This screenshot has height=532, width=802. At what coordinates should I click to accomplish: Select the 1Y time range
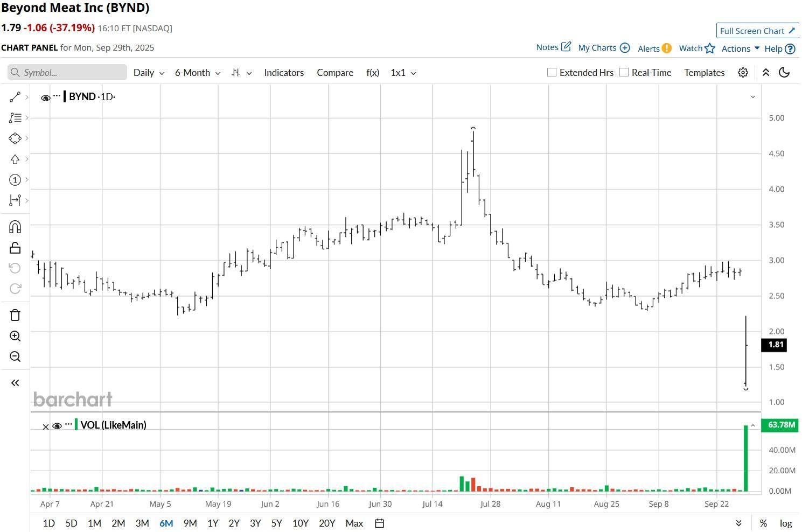213,523
